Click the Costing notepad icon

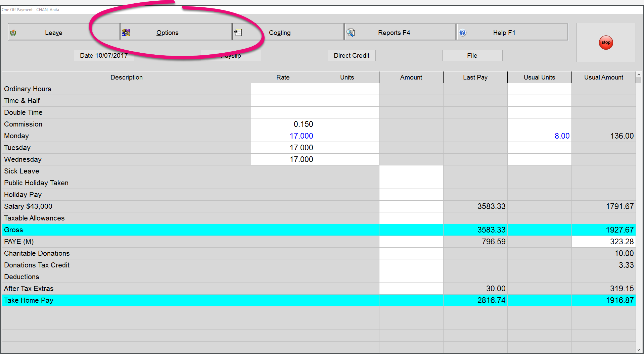[x=238, y=33]
